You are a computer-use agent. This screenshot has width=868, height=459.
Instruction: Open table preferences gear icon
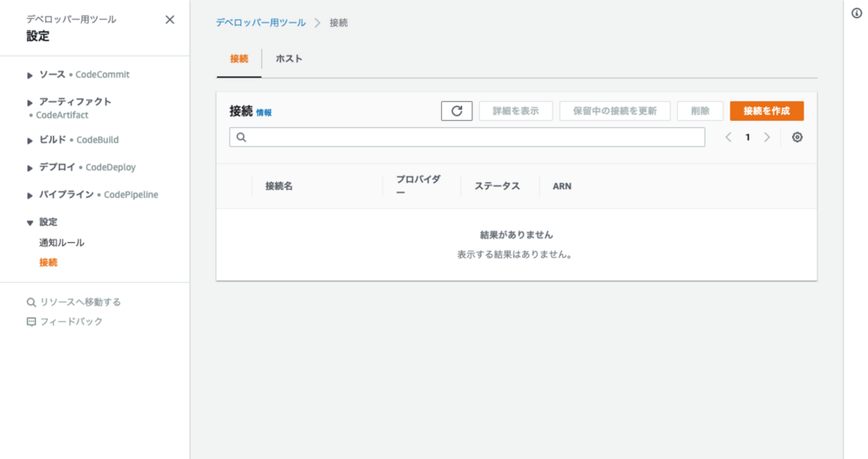(797, 137)
